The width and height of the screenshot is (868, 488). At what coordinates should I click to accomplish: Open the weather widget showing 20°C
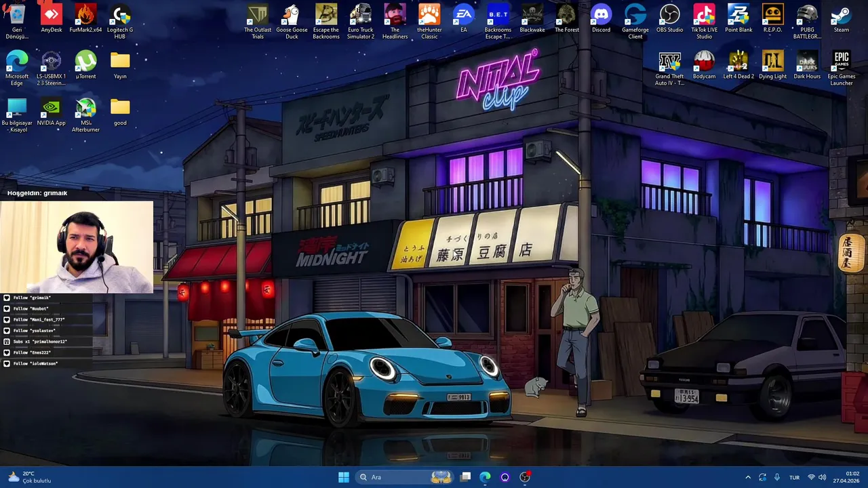click(30, 477)
